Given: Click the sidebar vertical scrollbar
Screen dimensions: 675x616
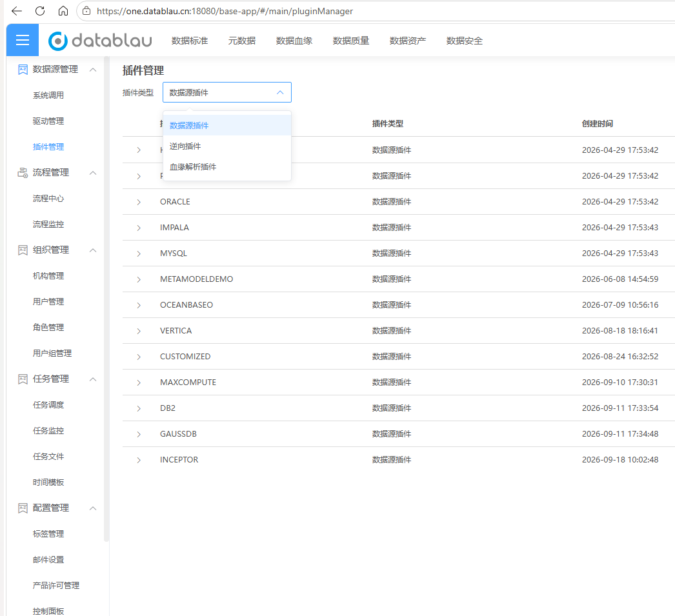Looking at the screenshot, I should [x=106, y=299].
